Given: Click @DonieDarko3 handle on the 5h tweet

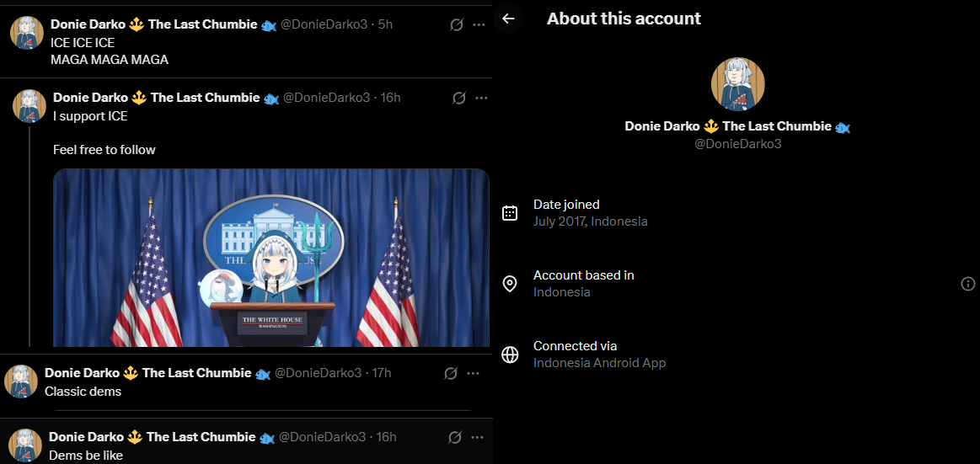Looking at the screenshot, I should pos(324,24).
